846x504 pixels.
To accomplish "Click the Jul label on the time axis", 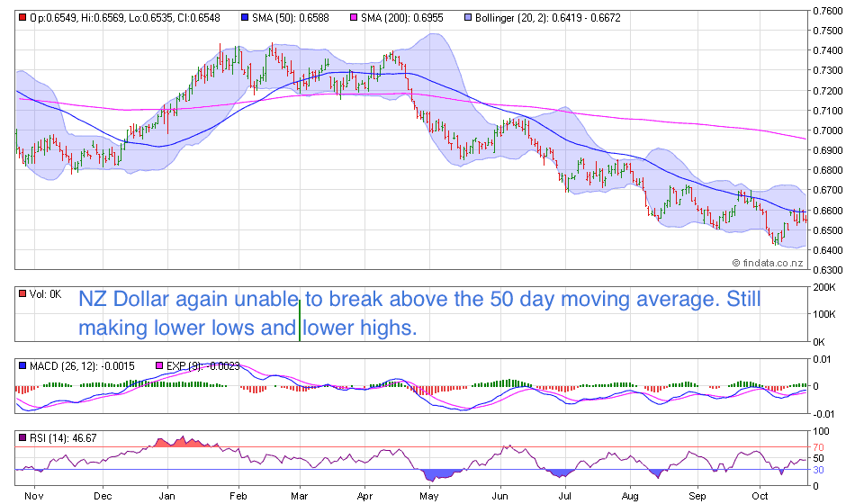I will tap(565, 496).
